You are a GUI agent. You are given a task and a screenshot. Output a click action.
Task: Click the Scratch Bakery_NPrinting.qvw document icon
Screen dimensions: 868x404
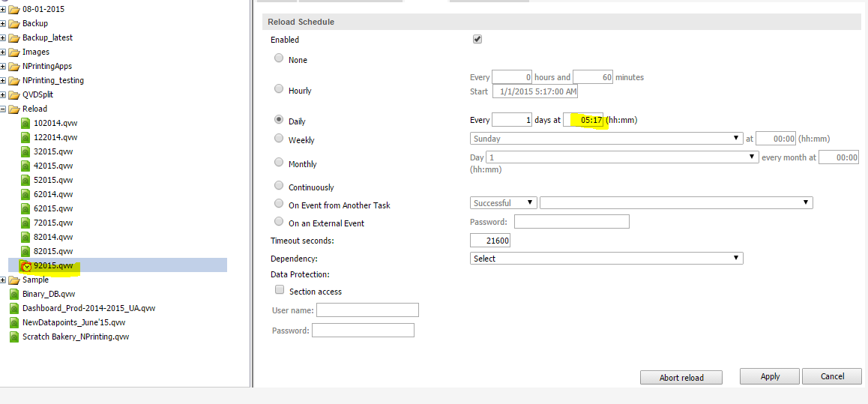click(13, 337)
